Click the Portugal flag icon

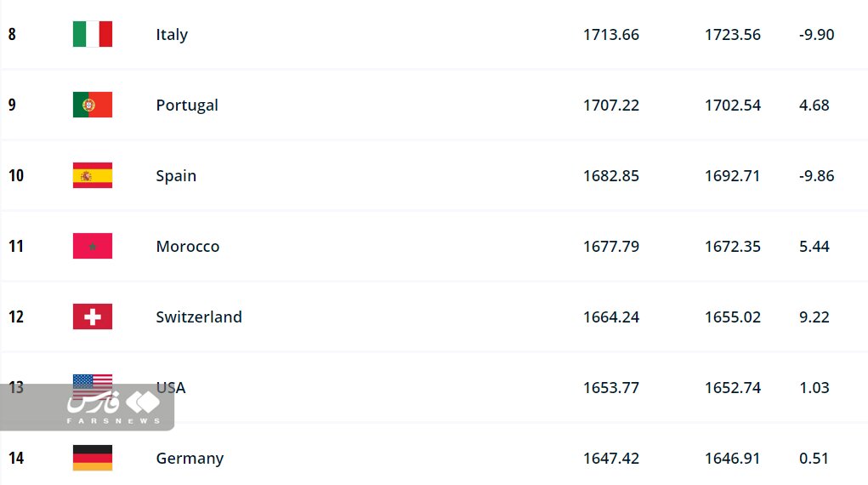click(x=92, y=106)
